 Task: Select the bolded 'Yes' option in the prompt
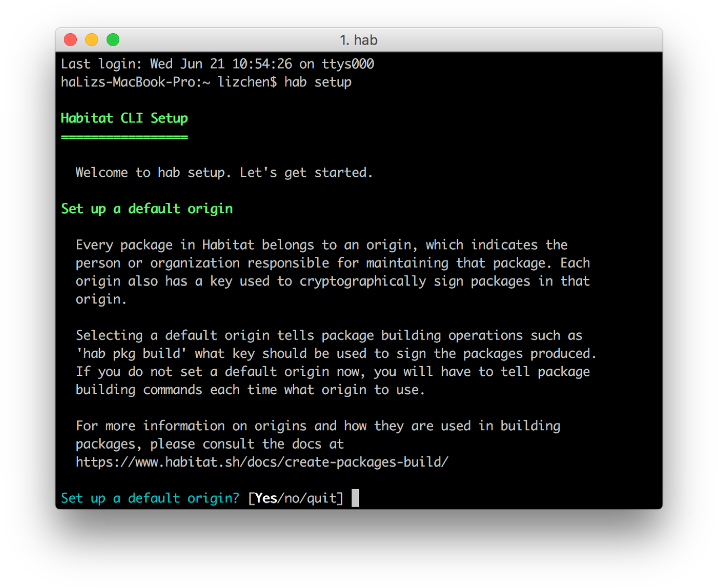[x=265, y=498]
